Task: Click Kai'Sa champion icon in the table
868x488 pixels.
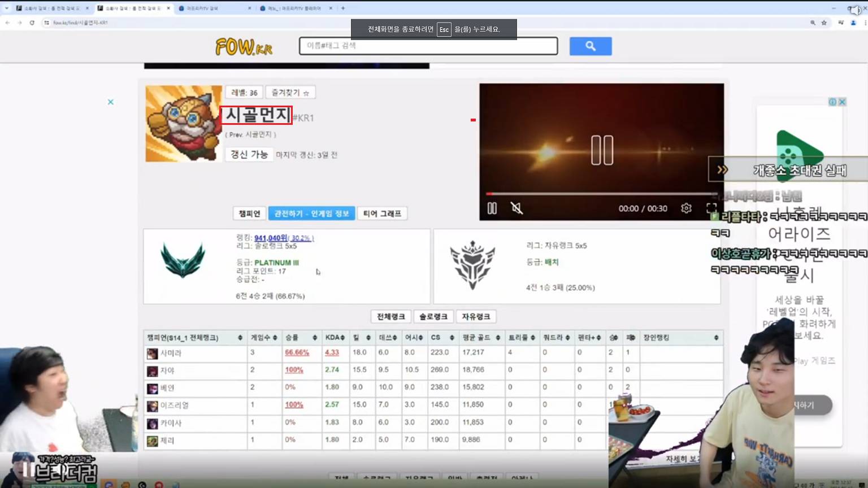Action: coord(152,424)
